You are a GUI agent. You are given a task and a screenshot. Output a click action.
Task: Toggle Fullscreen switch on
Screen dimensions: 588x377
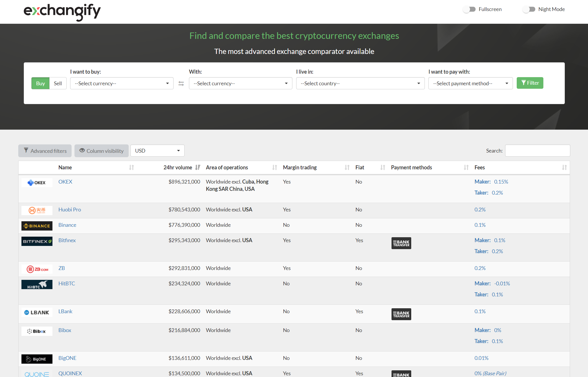(x=469, y=9)
